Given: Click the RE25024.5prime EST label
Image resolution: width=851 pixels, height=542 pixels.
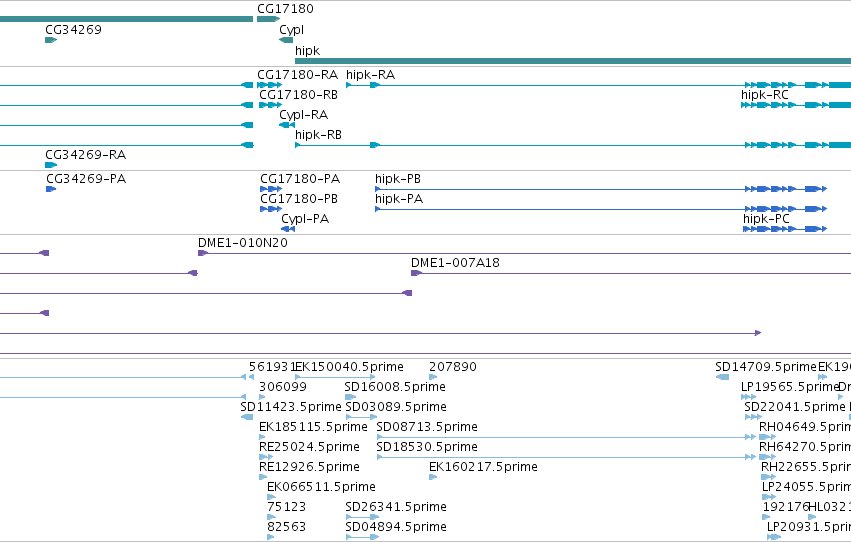Looking at the screenshot, I should (x=309, y=448).
